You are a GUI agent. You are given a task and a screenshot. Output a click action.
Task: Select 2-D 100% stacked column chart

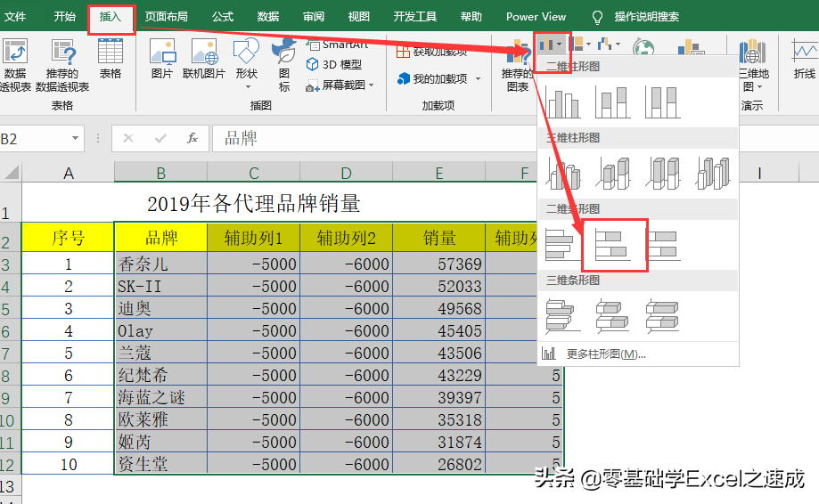pos(663,102)
